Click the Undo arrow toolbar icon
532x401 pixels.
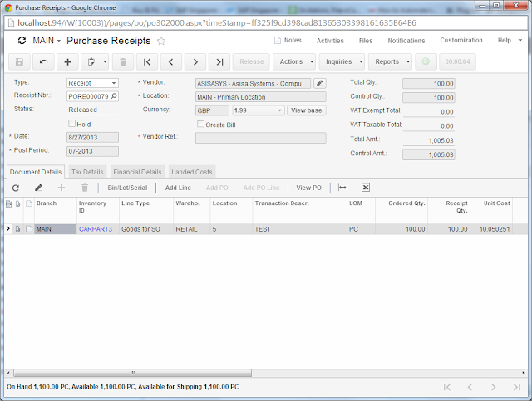[x=43, y=61]
